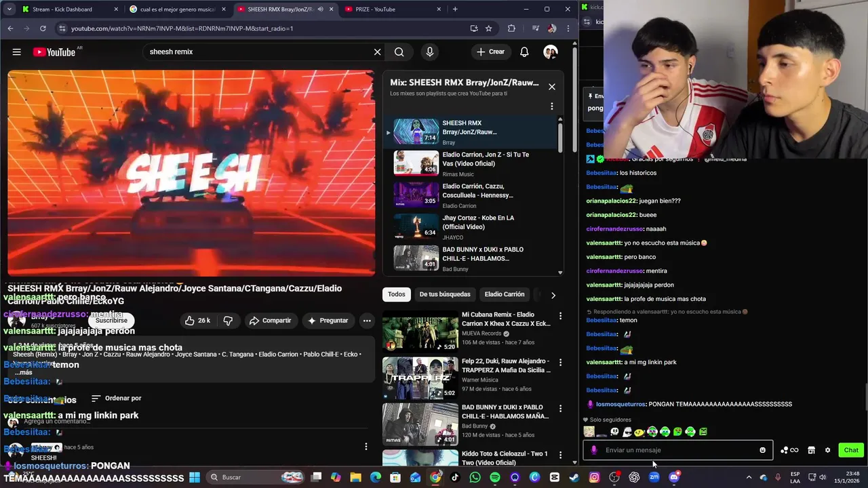Open options menu on the first comment
Image resolution: width=868 pixels, height=488 pixels.
[x=366, y=446]
